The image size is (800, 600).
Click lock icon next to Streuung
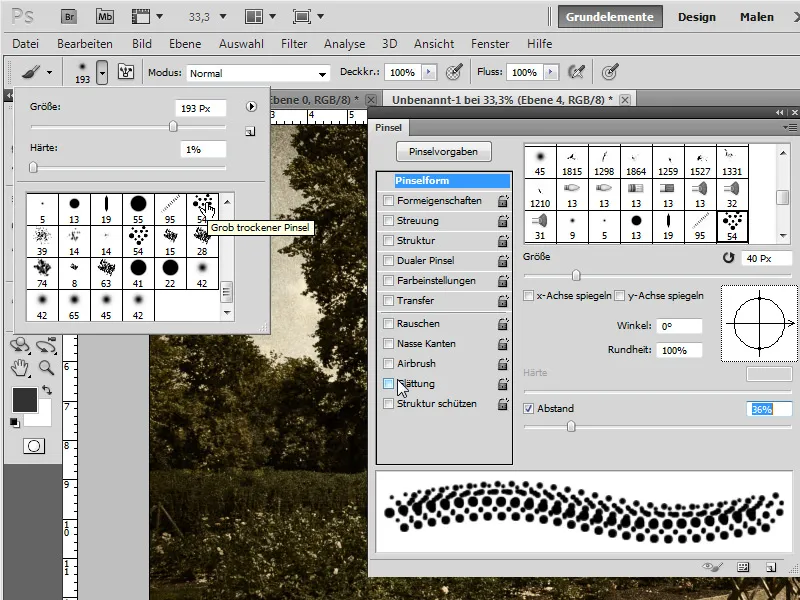pos(503,221)
